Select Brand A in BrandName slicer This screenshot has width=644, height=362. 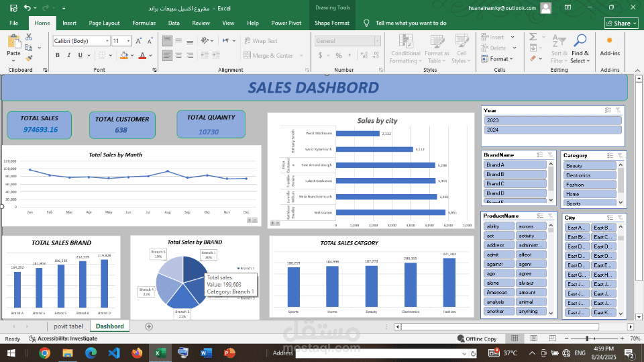point(515,165)
